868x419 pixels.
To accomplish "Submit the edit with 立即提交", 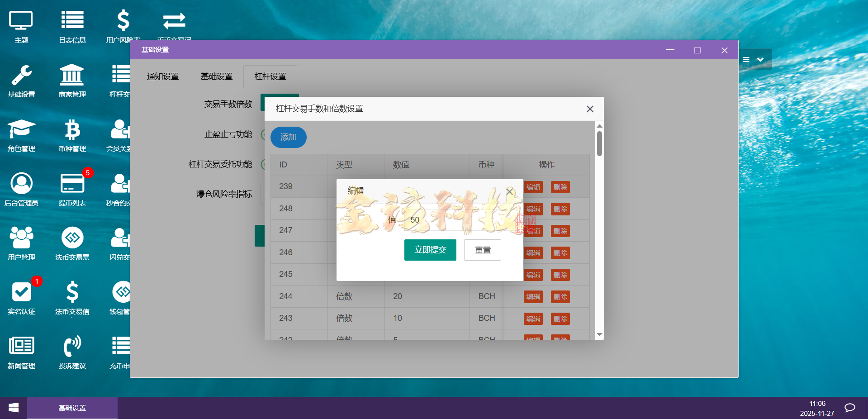I will [430, 250].
